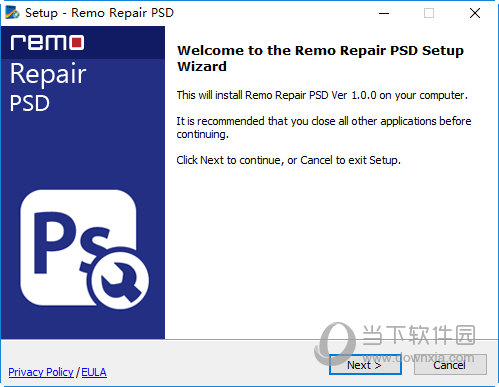Click the Cancel button

point(450,365)
